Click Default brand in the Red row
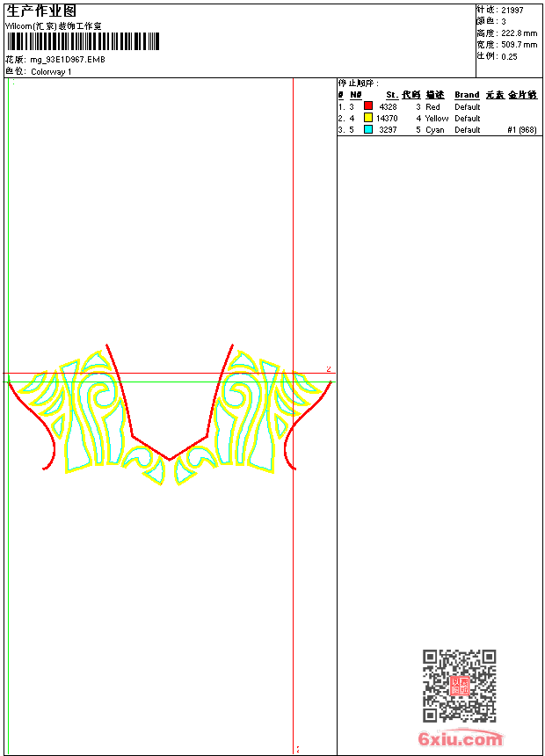 (468, 107)
